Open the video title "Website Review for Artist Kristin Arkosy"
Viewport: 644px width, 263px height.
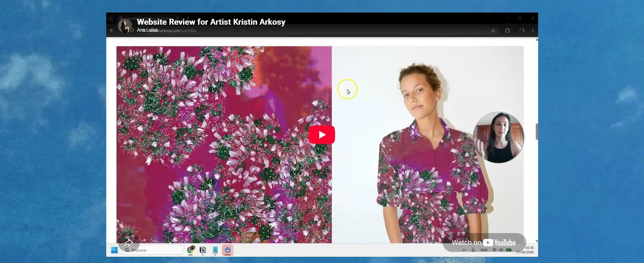pyautogui.click(x=211, y=22)
